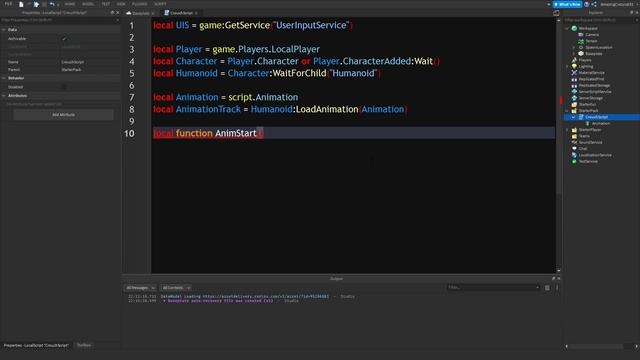640x360 pixels.
Task: Click the TestService icon in Explorer
Action: pos(574,161)
